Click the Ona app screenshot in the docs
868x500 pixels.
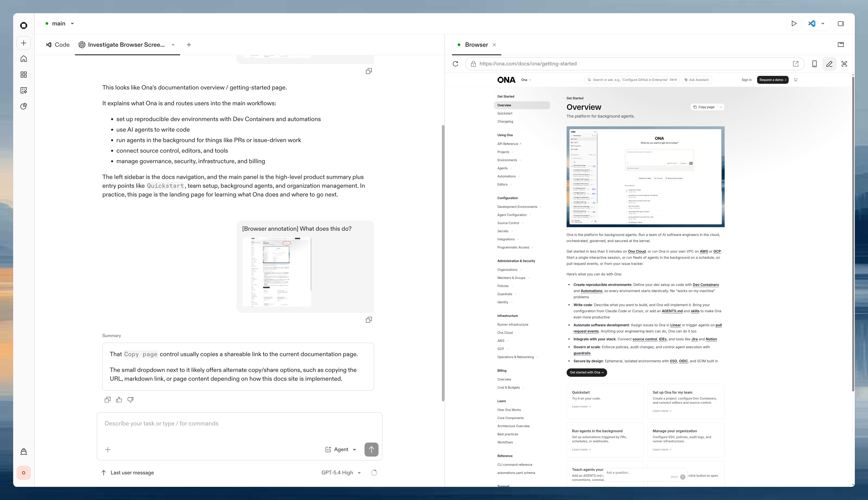pyautogui.click(x=645, y=177)
